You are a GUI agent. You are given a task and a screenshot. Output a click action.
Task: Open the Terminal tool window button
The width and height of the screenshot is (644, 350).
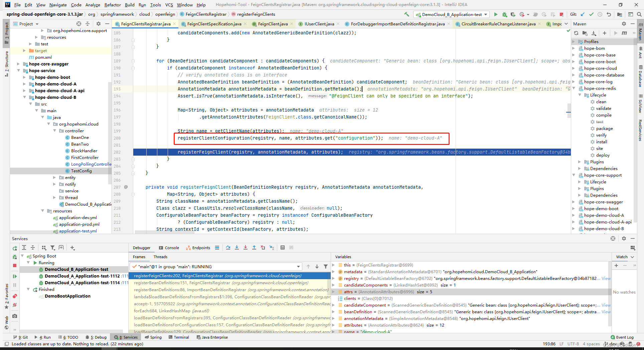(179, 337)
